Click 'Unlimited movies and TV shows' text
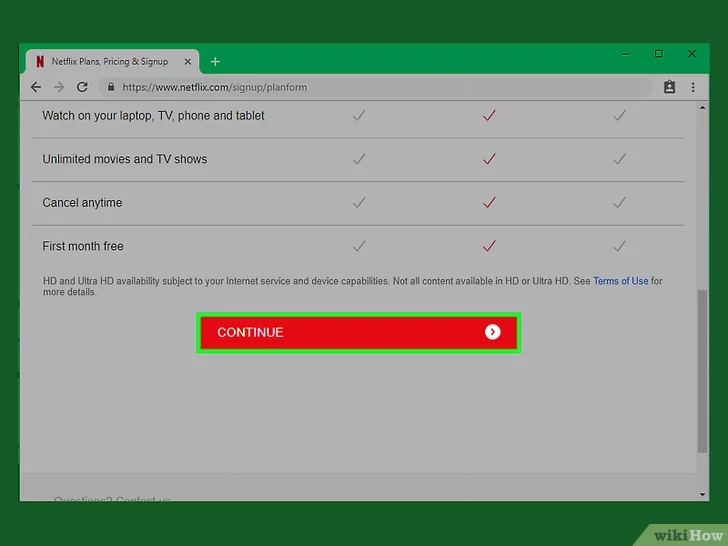728x546 pixels. tap(124, 159)
